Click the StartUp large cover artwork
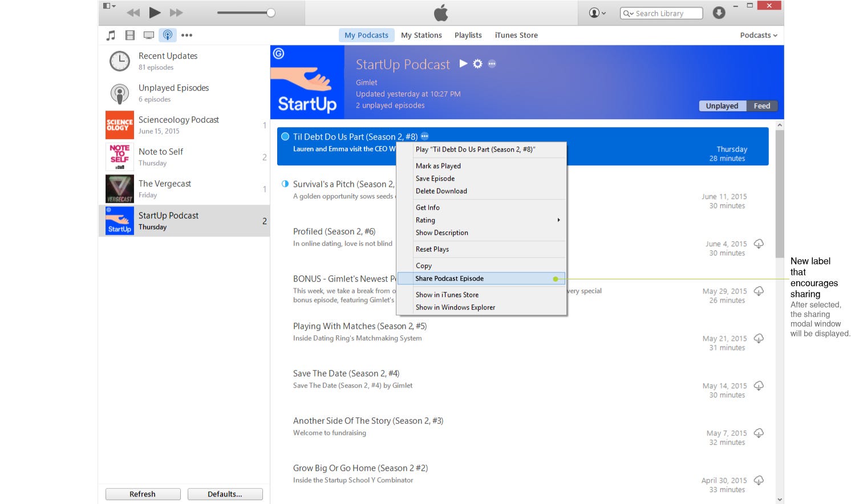 click(307, 82)
